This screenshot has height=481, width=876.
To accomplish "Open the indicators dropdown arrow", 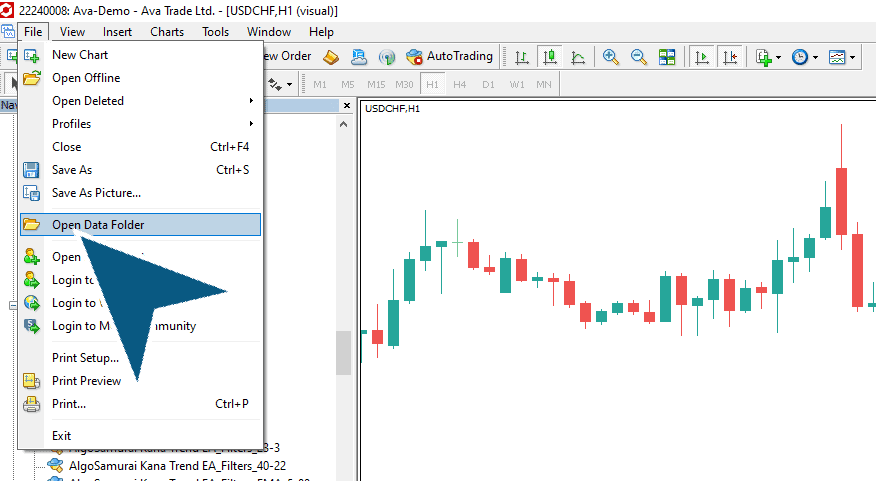I will pos(778,57).
